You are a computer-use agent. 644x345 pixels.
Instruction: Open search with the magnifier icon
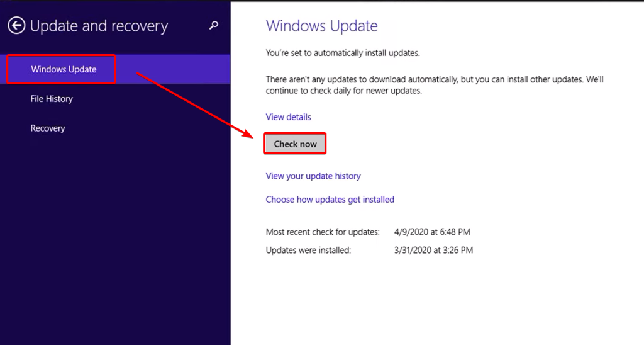click(214, 25)
